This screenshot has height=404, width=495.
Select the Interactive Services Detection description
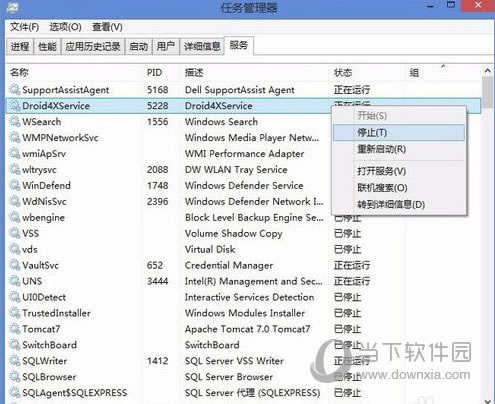249,297
